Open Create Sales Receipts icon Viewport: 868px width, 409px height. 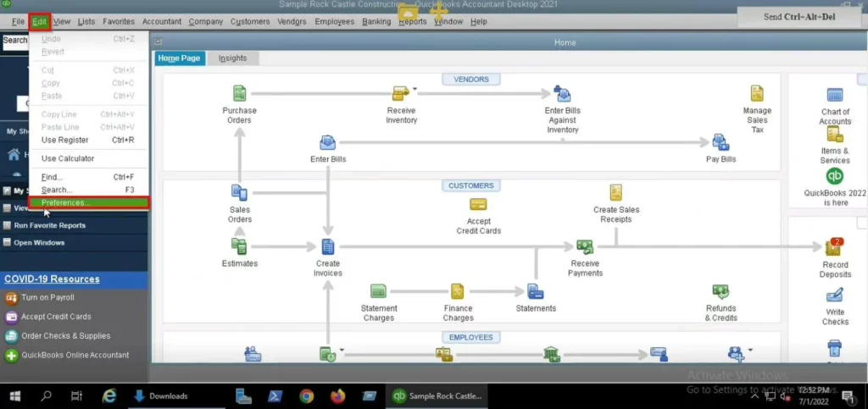tap(616, 194)
